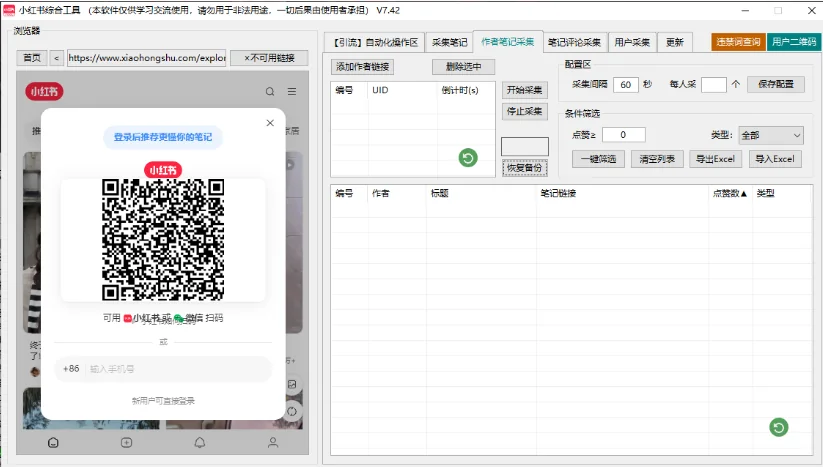Open the 笔记评论采集 tab
The width and height of the screenshot is (823, 467).
(x=574, y=43)
